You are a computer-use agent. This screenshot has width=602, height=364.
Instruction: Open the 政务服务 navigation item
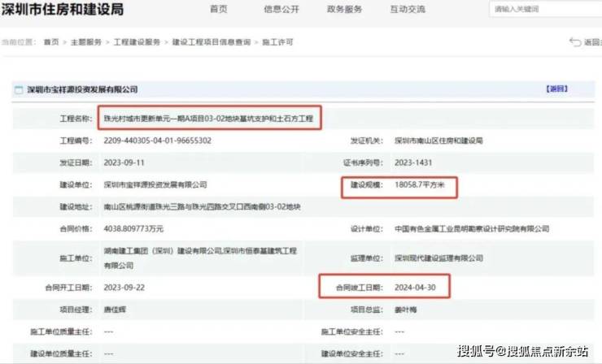tap(344, 9)
